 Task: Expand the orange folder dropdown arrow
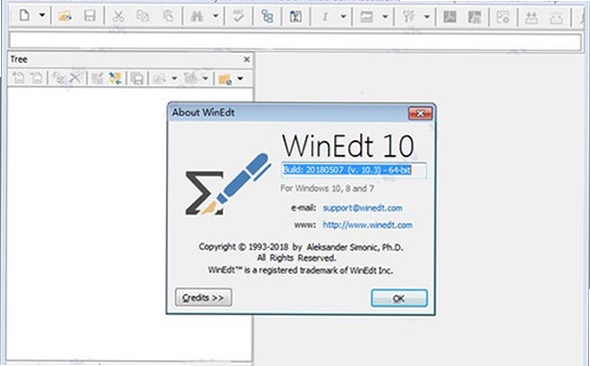pyautogui.click(x=240, y=79)
